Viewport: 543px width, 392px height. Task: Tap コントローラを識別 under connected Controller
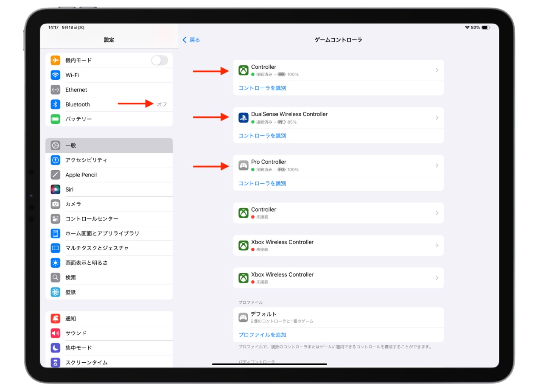pyautogui.click(x=262, y=88)
